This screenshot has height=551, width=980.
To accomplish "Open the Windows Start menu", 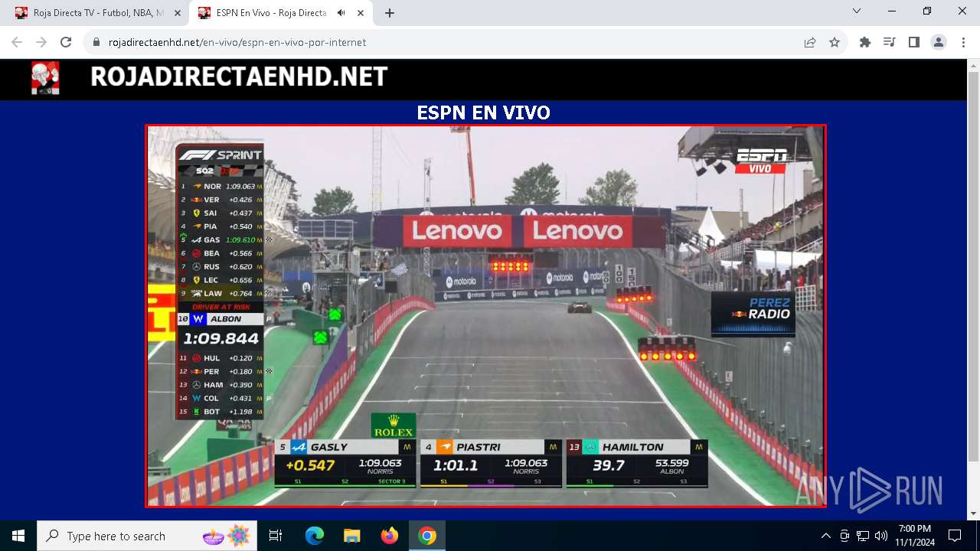I will click(x=18, y=536).
